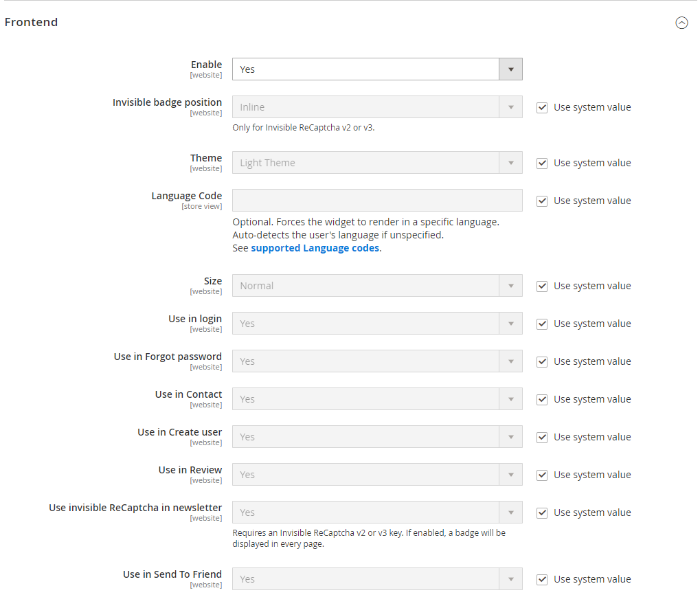Image resolution: width=700 pixels, height=608 pixels.
Task: Click the Use in login label
Action: [x=195, y=319]
